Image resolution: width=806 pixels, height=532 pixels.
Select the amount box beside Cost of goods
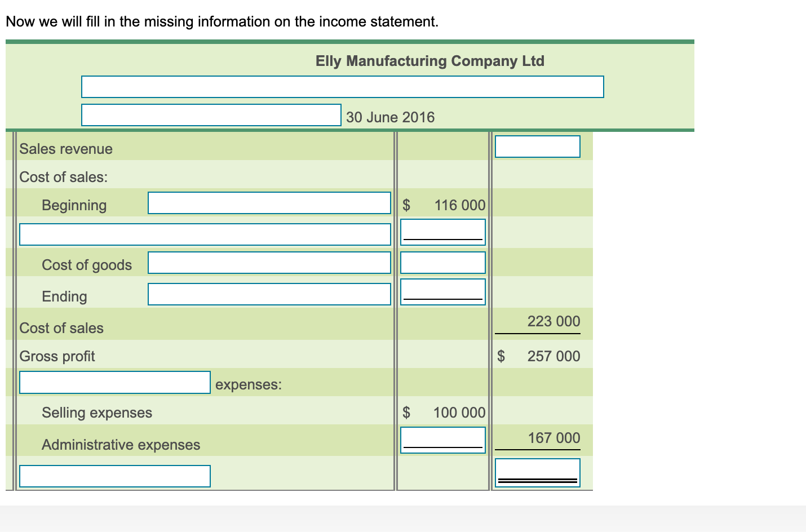(x=442, y=261)
